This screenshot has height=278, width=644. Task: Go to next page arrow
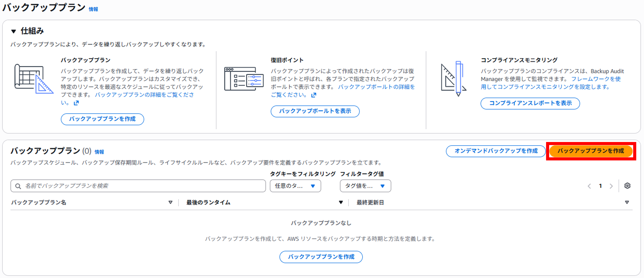point(611,186)
